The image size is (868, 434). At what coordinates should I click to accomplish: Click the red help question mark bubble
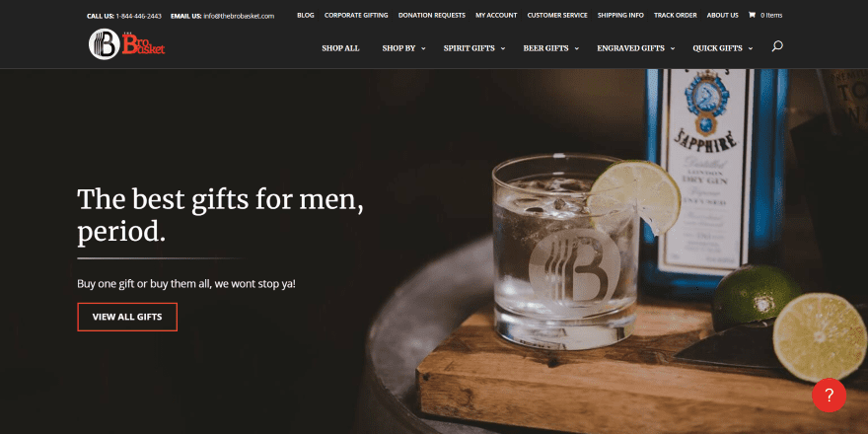coord(829,396)
